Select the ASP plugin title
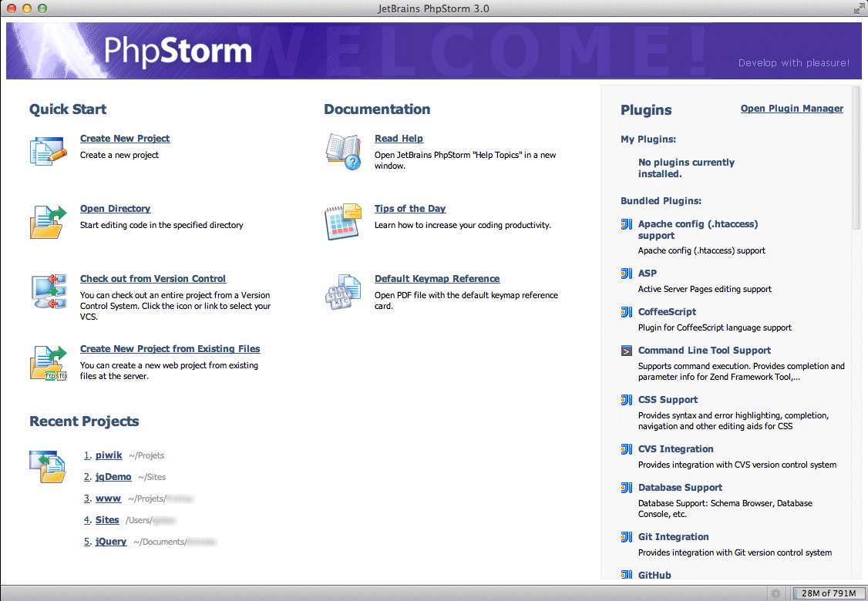Viewport: 868px width, 601px height. [647, 274]
